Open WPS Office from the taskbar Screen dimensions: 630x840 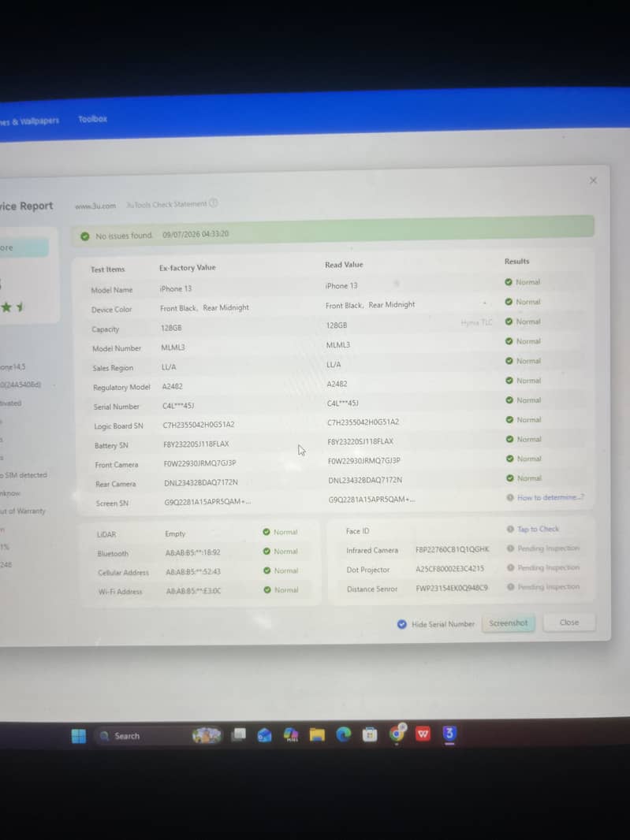(x=423, y=734)
